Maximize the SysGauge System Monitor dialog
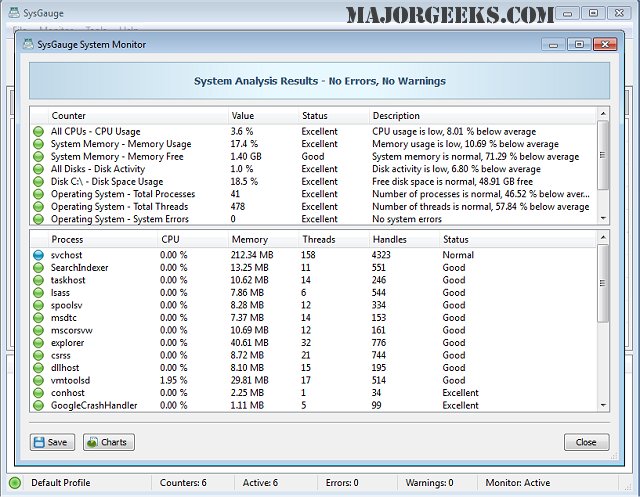The image size is (640, 497). [579, 44]
